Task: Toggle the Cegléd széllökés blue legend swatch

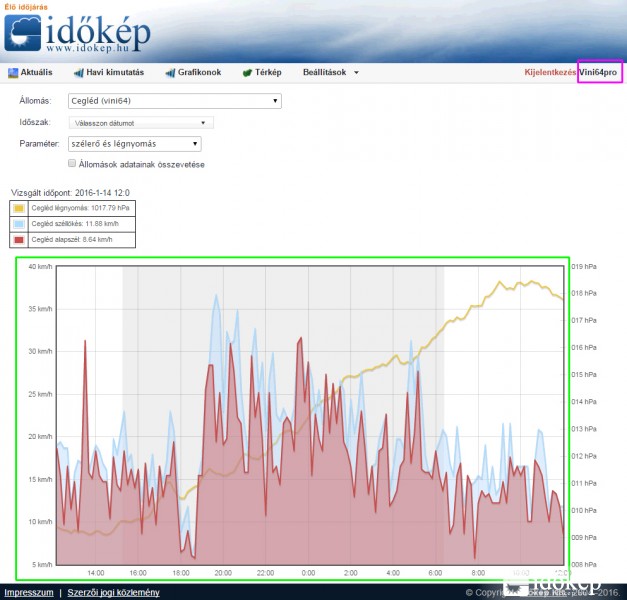Action: pyautogui.click(x=19, y=224)
